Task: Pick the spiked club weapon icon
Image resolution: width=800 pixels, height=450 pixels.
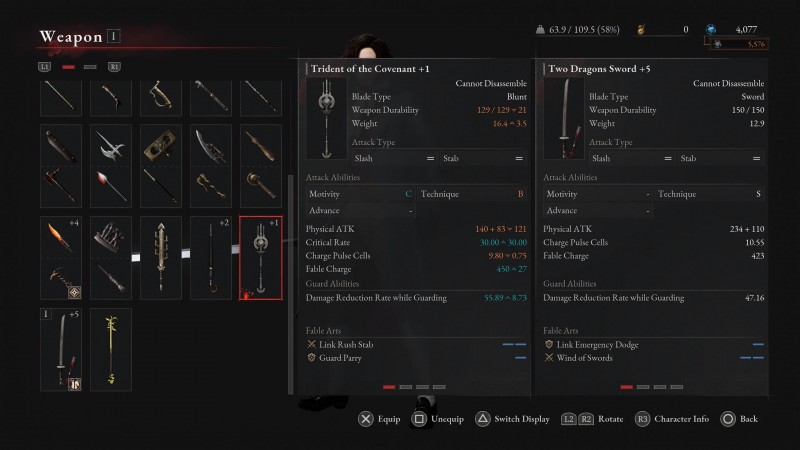Action: pyautogui.click(x=161, y=258)
